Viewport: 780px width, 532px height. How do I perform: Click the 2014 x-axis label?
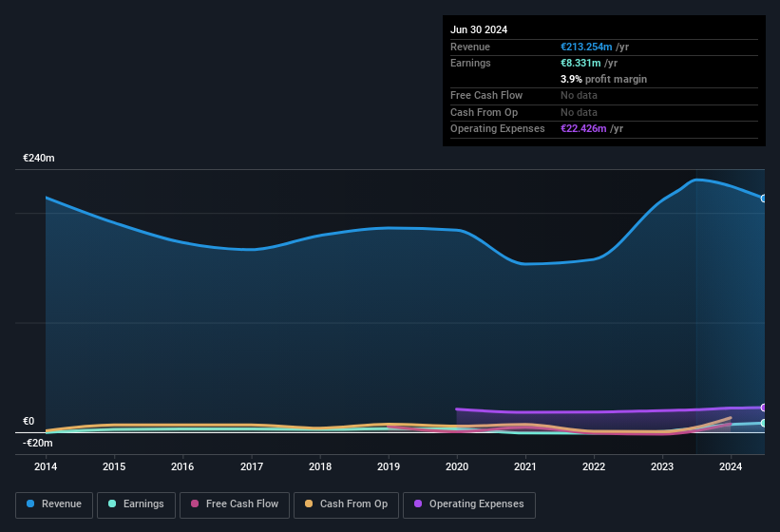click(46, 466)
